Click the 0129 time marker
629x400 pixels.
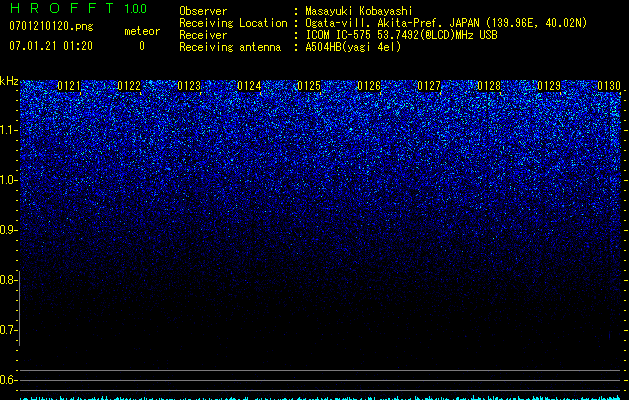[x=549, y=86]
